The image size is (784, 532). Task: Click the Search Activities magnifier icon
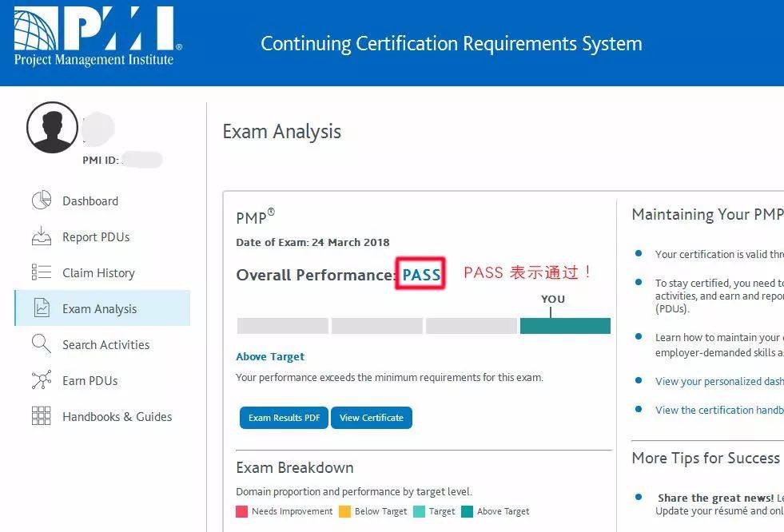point(42,344)
